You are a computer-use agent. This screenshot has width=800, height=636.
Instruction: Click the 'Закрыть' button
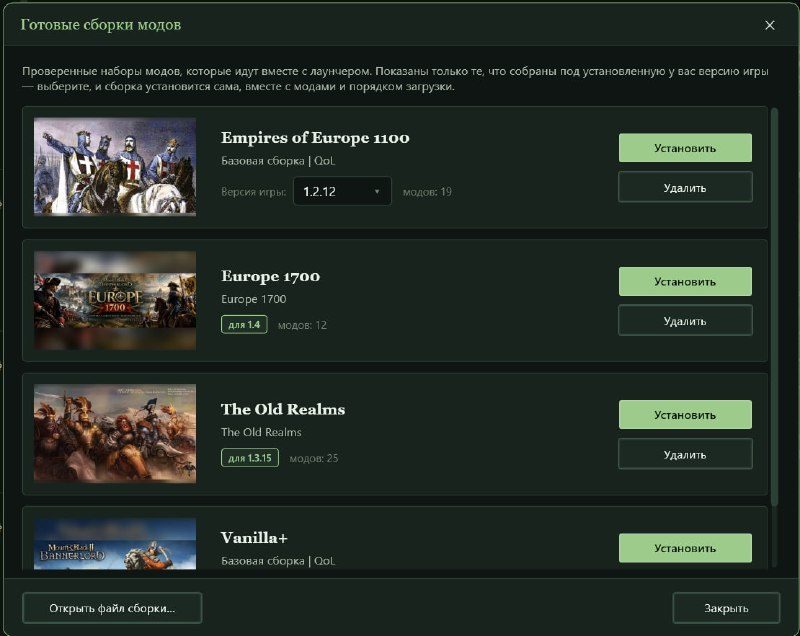pos(726,608)
